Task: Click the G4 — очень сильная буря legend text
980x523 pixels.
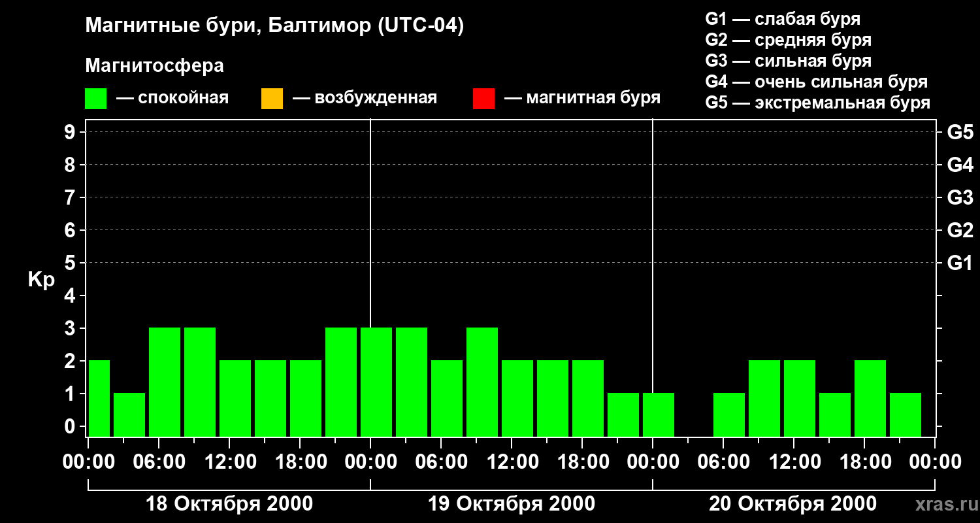Action: pos(817,82)
